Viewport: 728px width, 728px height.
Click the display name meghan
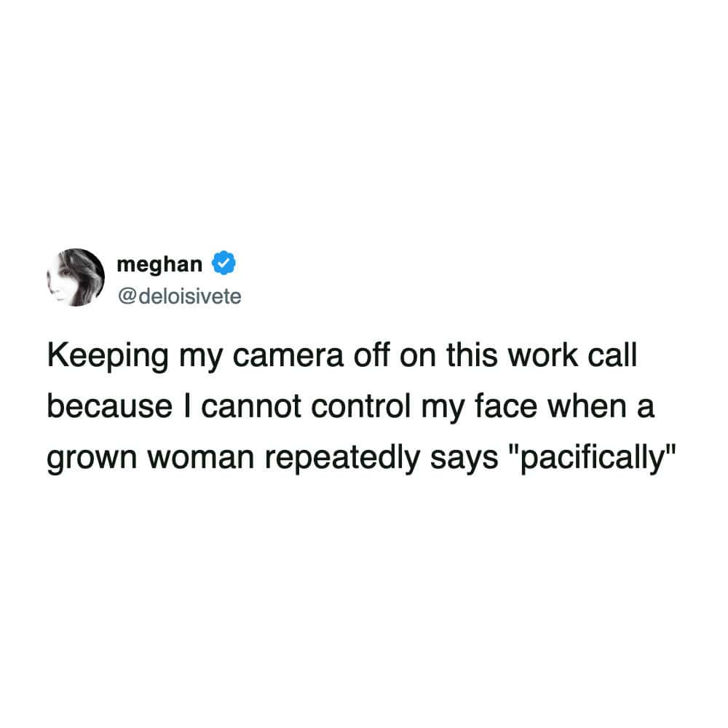coord(159,265)
